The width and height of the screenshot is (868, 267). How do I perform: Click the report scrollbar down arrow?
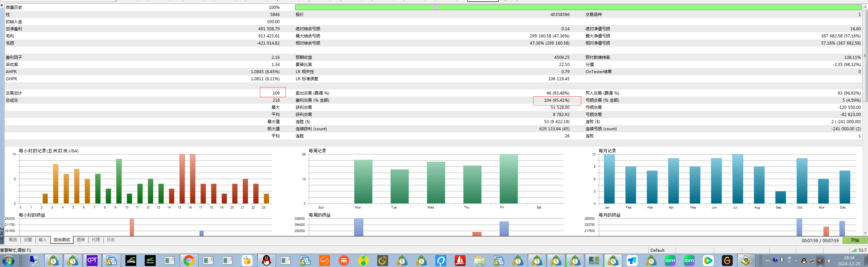[865, 233]
